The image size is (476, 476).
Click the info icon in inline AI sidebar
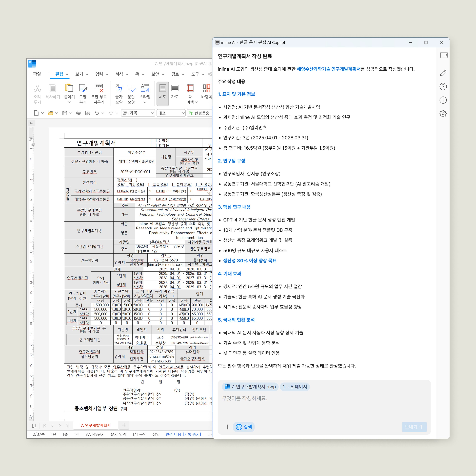click(443, 100)
